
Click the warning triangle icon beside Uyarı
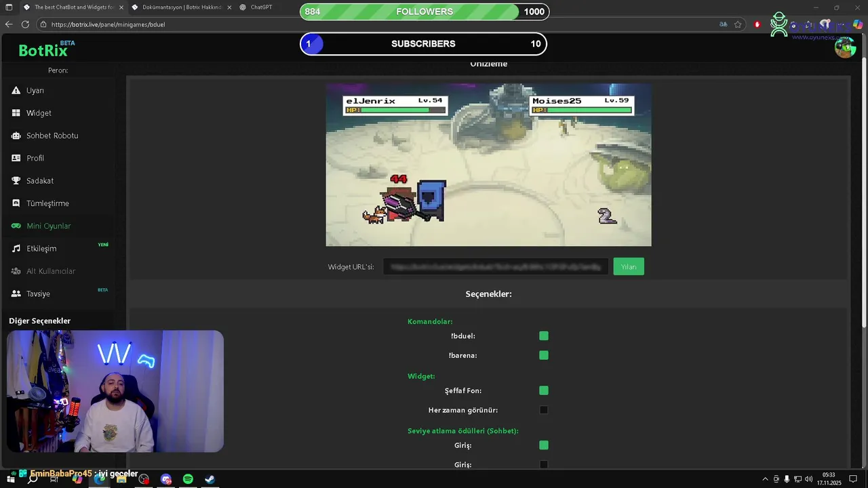coord(16,90)
